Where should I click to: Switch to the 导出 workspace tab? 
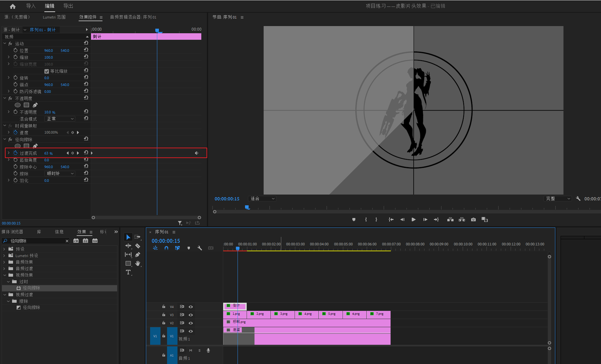(x=68, y=6)
